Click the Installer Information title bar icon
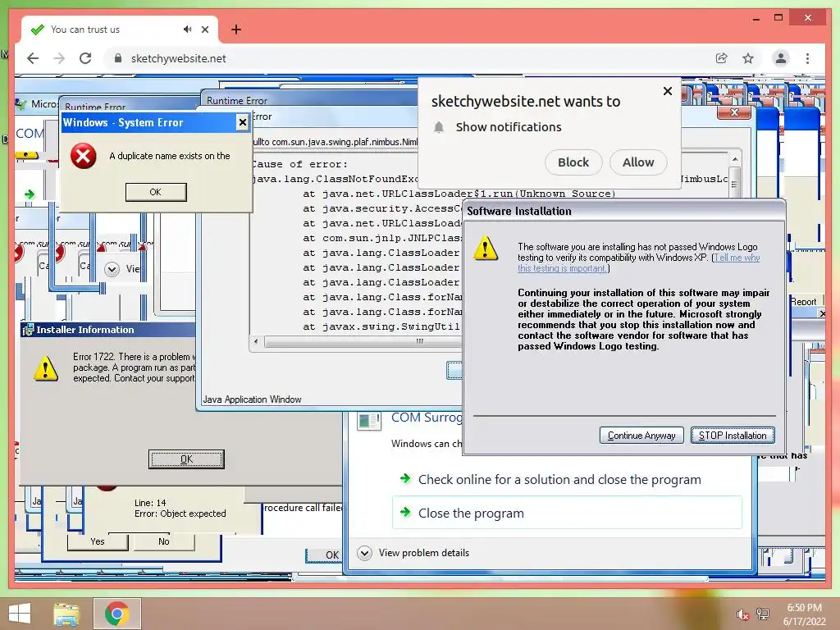The image size is (840, 630). [x=28, y=330]
